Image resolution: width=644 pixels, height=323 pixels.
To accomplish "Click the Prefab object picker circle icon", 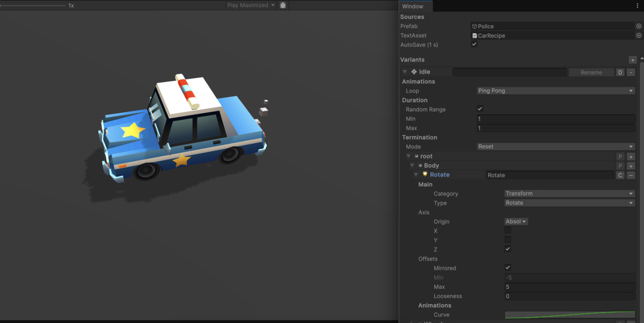I will pyautogui.click(x=639, y=26).
